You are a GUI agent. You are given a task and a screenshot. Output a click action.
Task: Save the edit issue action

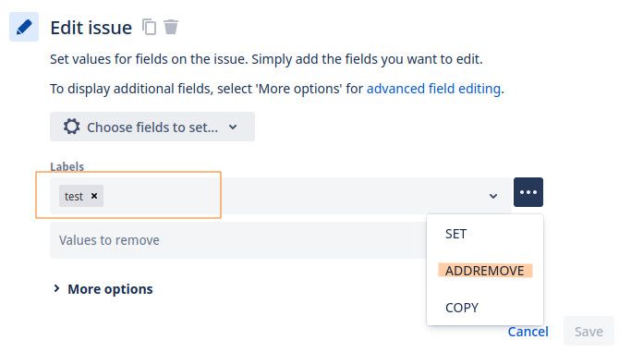coord(589,332)
